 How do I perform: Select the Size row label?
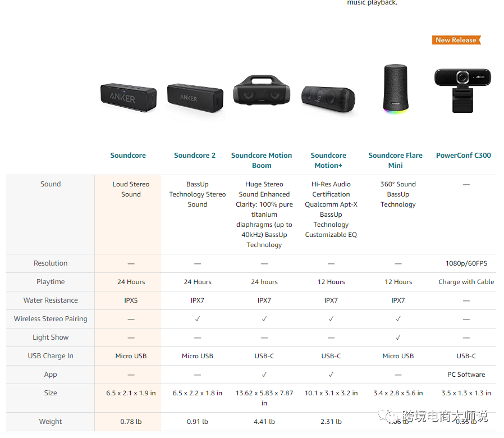click(51, 393)
